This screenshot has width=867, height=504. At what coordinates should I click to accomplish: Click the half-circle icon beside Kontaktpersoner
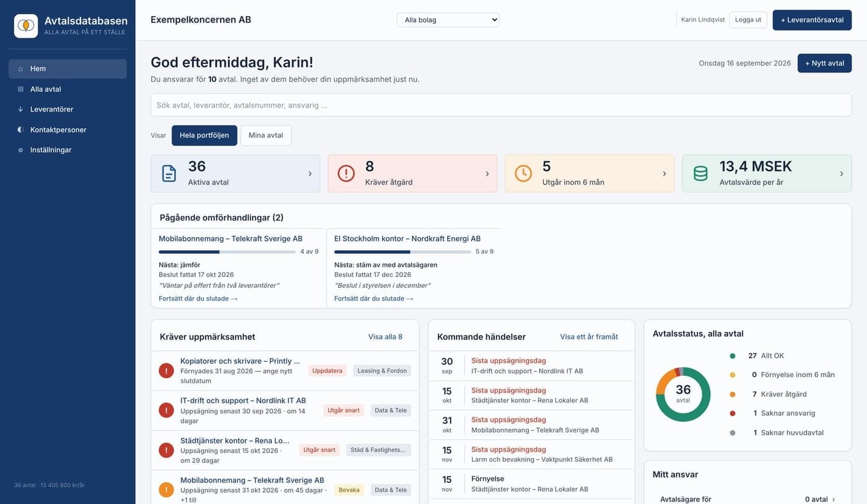[x=20, y=130]
